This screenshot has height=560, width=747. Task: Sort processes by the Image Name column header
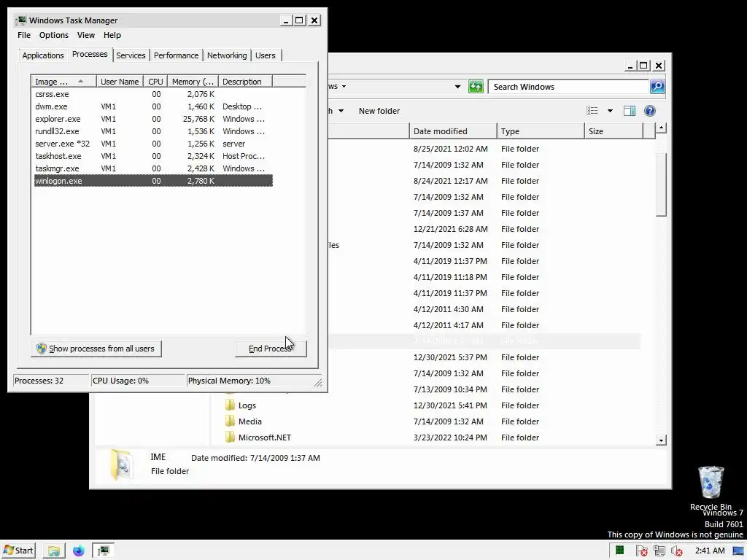click(x=64, y=82)
